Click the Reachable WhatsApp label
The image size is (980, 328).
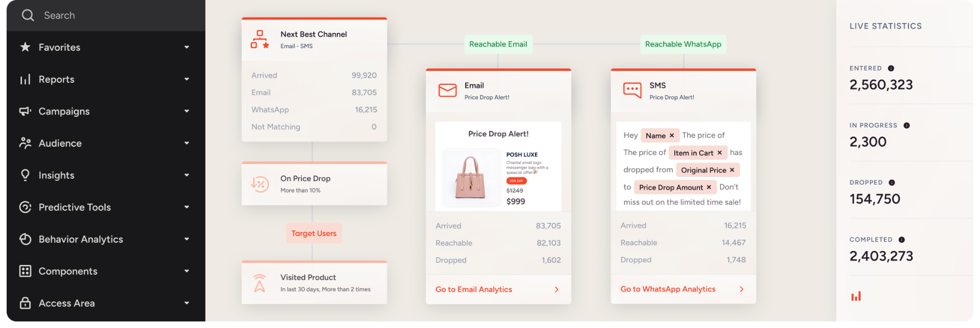683,44
